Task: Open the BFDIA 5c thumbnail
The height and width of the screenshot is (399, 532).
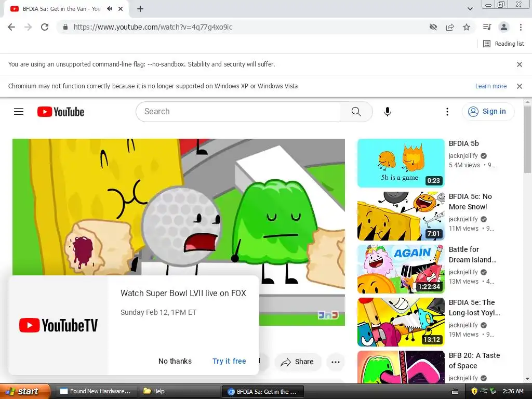Action: coord(401,216)
